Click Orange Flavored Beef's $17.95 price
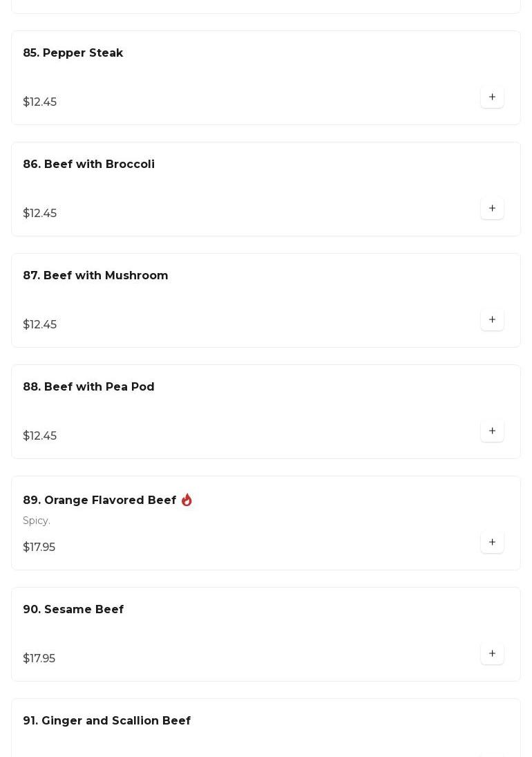Image resolution: width=532 pixels, height=757 pixels. point(39,548)
